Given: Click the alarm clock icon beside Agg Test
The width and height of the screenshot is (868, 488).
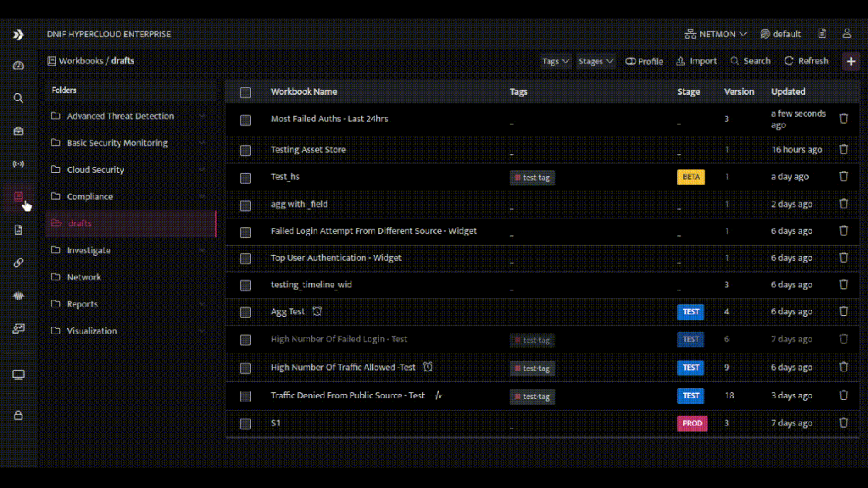Looking at the screenshot, I should [317, 312].
